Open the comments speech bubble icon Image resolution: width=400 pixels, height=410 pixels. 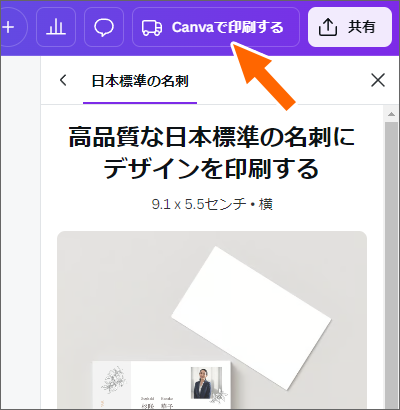coord(104,27)
